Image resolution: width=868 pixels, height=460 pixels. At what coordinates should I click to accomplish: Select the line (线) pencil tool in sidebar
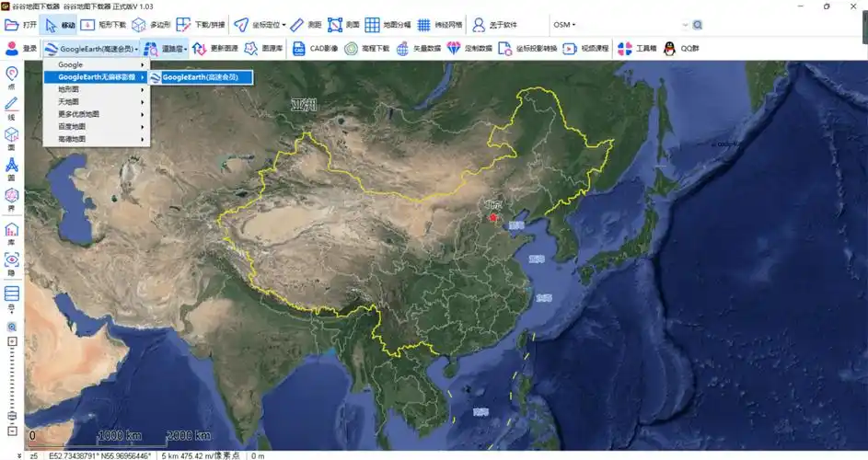(x=12, y=109)
